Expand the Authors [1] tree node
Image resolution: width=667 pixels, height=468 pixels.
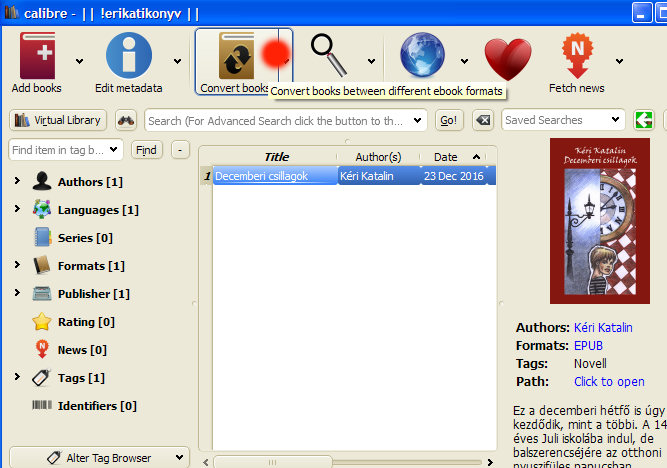click(17, 181)
